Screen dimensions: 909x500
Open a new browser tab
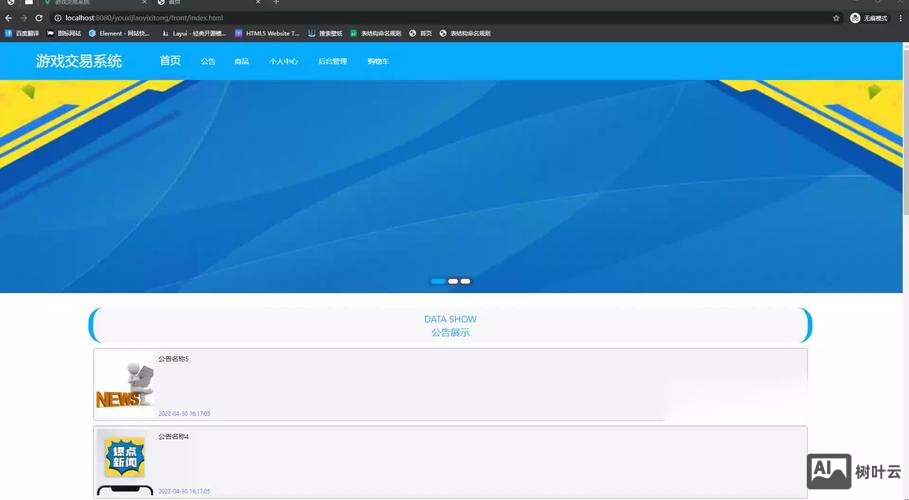pyautogui.click(x=277, y=3)
